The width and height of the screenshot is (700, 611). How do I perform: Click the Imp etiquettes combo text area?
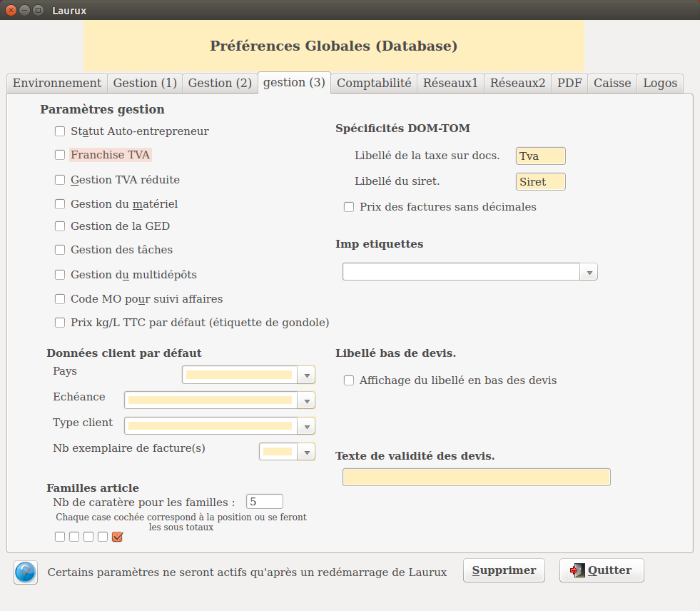tap(461, 272)
